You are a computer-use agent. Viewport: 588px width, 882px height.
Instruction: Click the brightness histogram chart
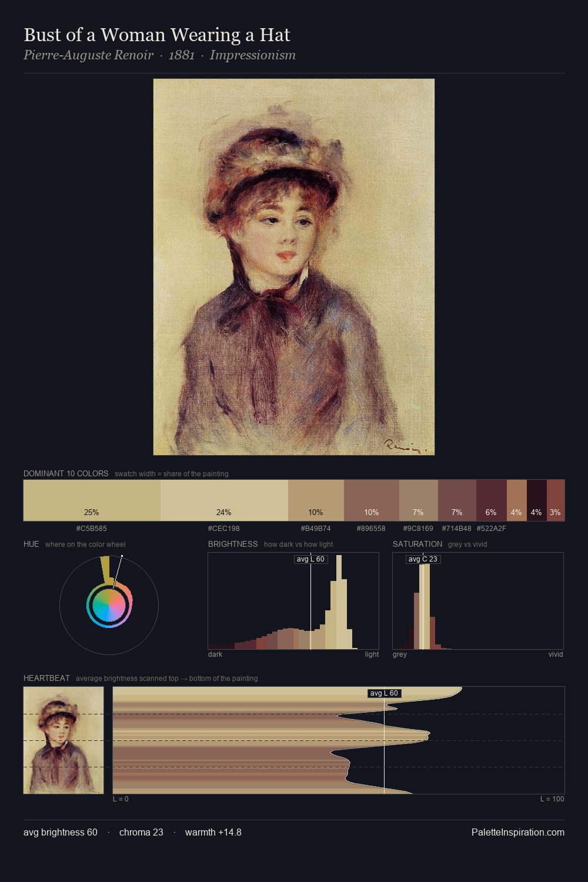(293, 601)
